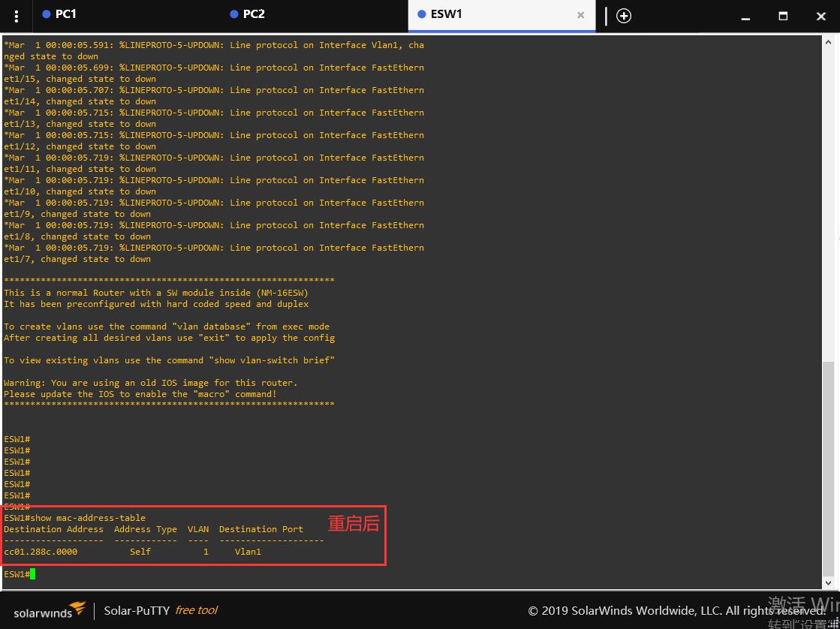Click the terminal vertical scrollbar thumb

coord(828,468)
